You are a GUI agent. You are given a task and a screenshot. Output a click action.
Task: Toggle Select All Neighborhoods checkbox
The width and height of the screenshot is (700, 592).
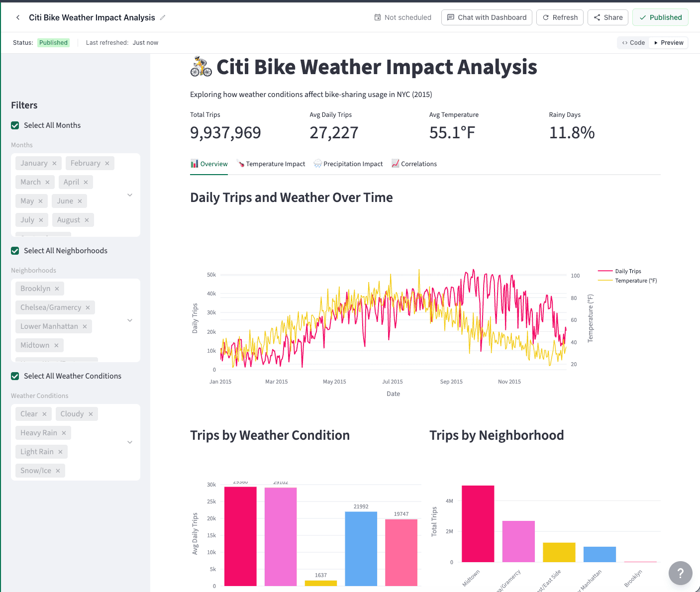(x=15, y=251)
